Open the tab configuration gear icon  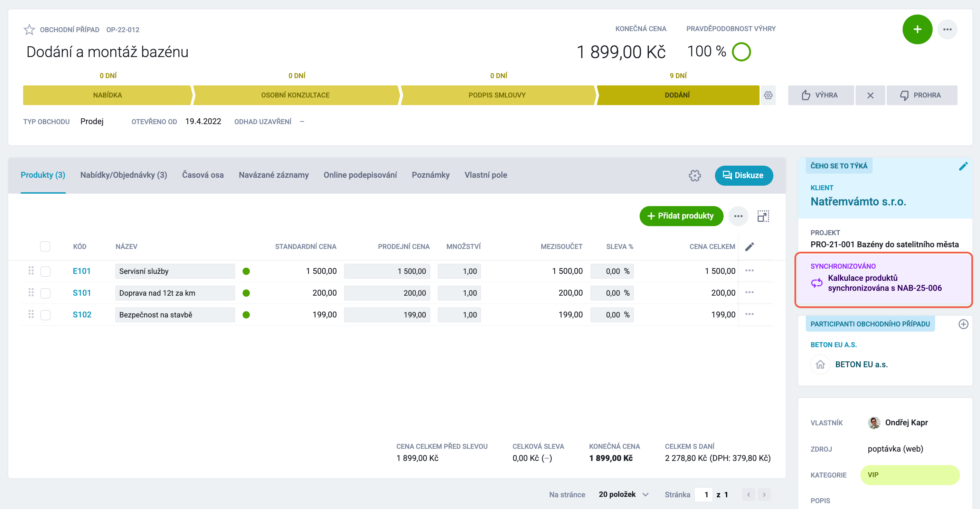[x=694, y=176]
